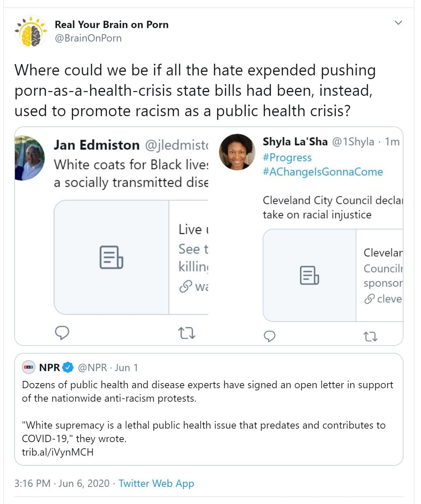Open the tweet timestamp 3:16 PM Jun 6, 2020

point(62,484)
